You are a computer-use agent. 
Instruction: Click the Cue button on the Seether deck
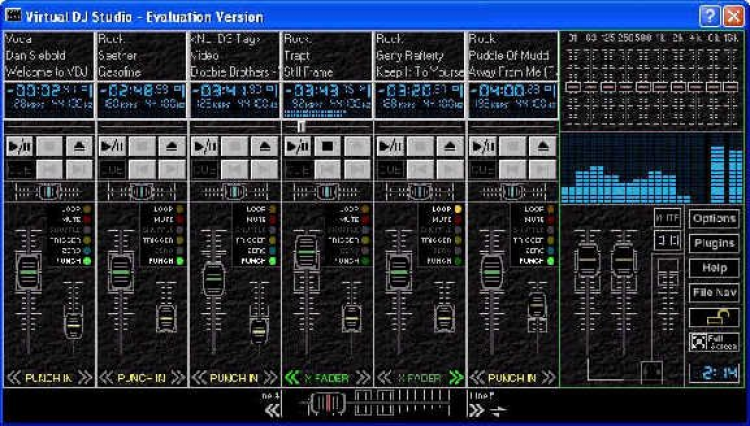coord(113,169)
